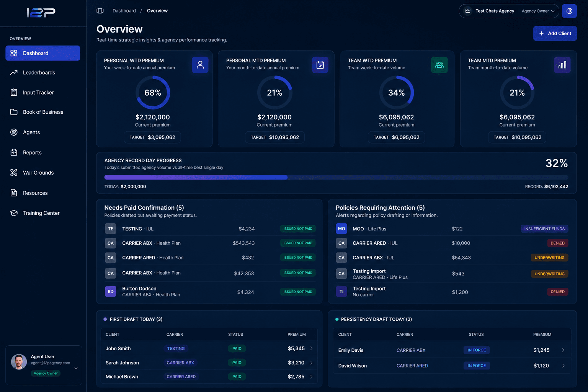
Task: Click the Reports calendar icon
Action: [14, 152]
